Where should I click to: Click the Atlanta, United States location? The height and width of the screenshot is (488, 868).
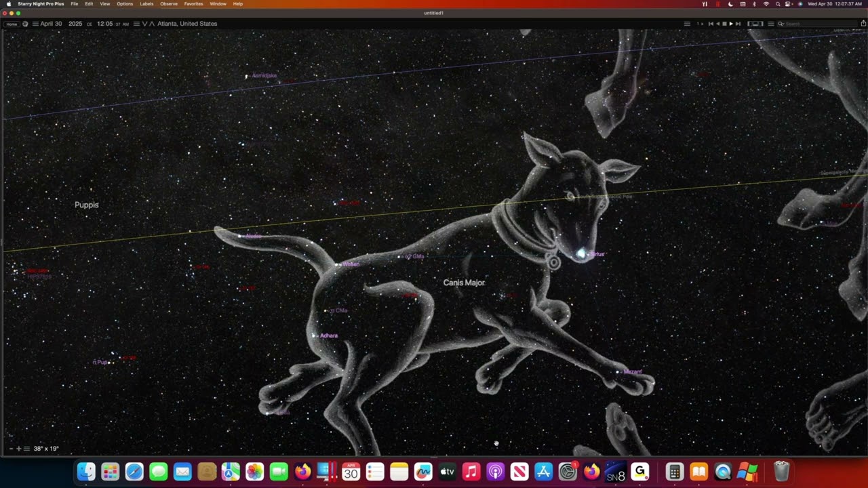[187, 24]
